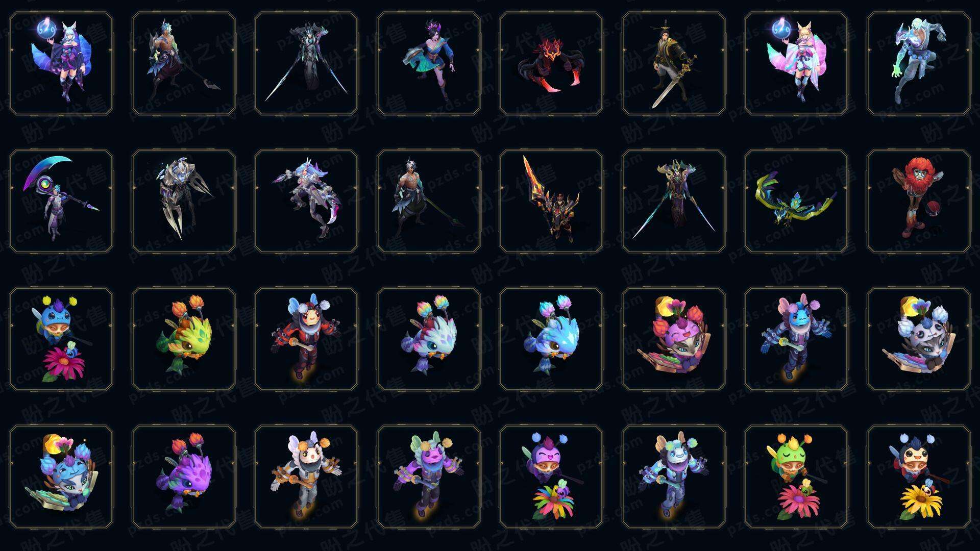Choose black-hat character with yellow sunflower
Screen dimensions: 980x551
coord(919,477)
